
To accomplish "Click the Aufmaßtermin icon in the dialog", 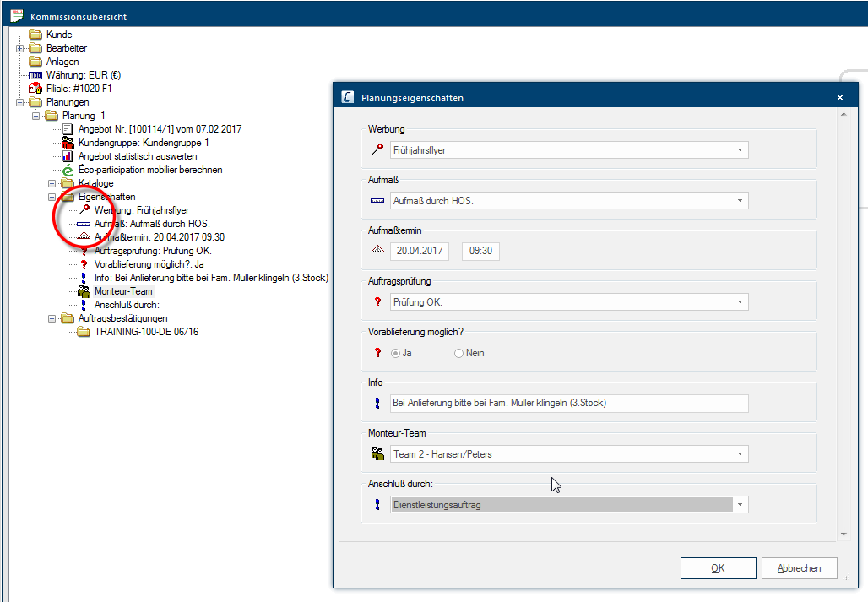I will (377, 250).
